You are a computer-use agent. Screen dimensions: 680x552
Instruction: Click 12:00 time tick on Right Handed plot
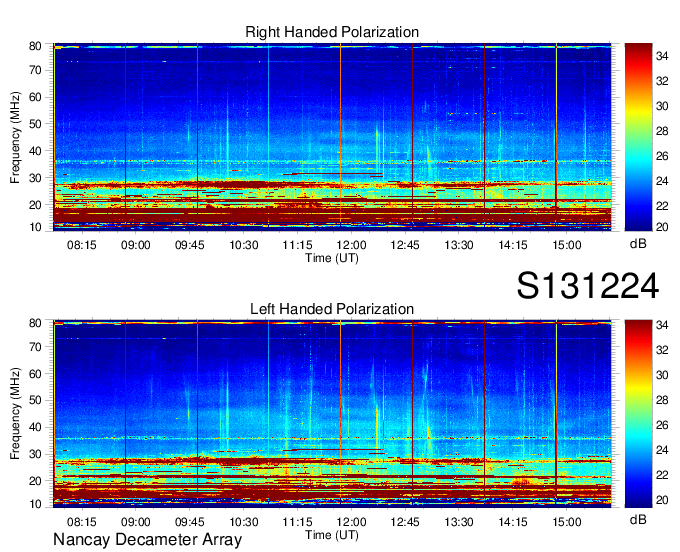351,245
